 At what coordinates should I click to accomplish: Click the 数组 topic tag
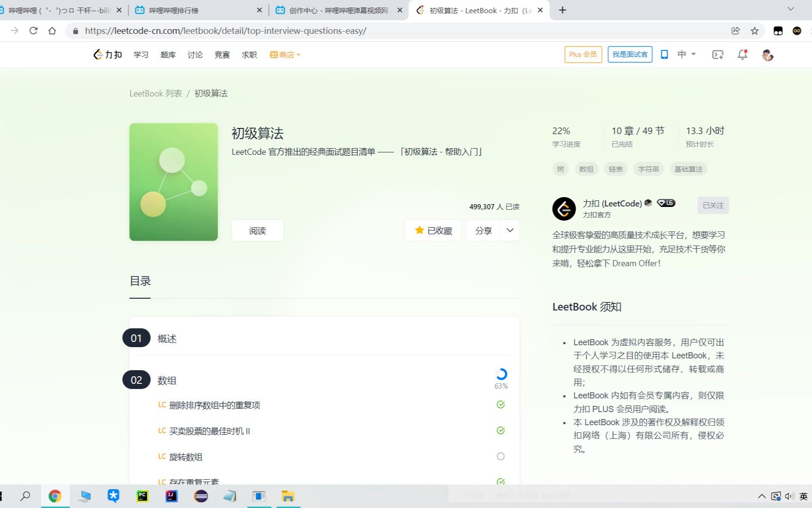[x=586, y=169]
